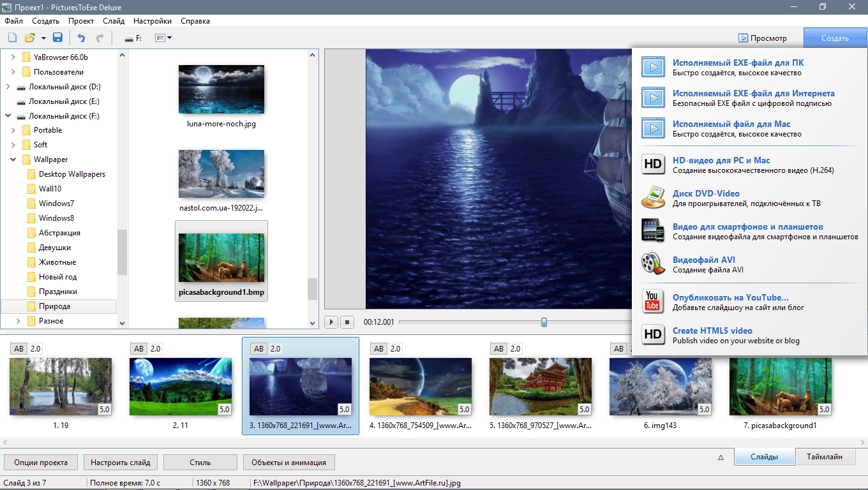Select HD-видео для PC и Mac icon
The height and width of the screenshot is (490, 868).
(653, 165)
